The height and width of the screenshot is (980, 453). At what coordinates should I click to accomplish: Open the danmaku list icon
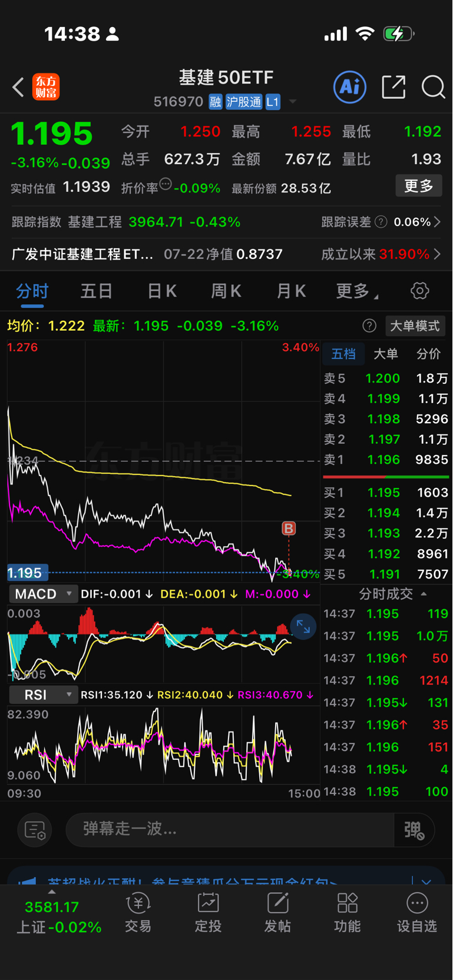coord(35,830)
